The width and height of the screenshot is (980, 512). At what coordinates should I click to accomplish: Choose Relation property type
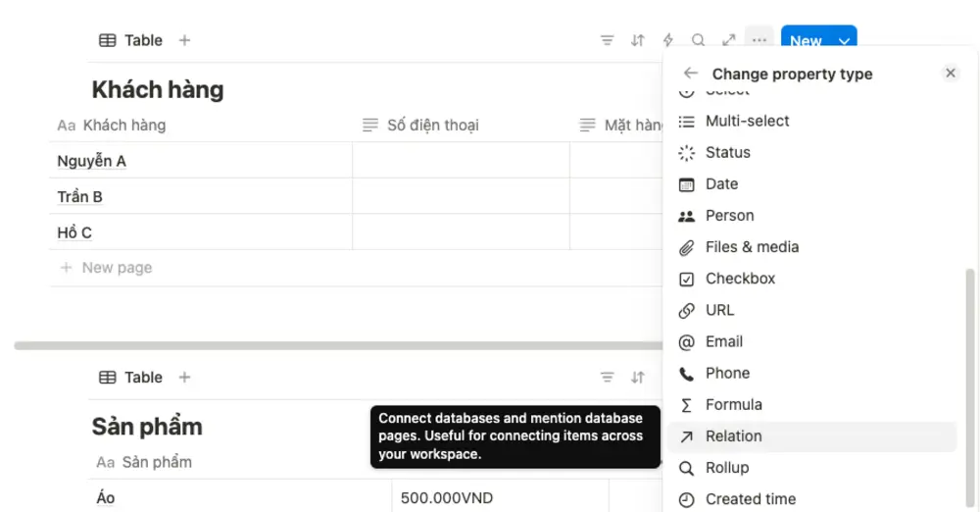click(811, 436)
